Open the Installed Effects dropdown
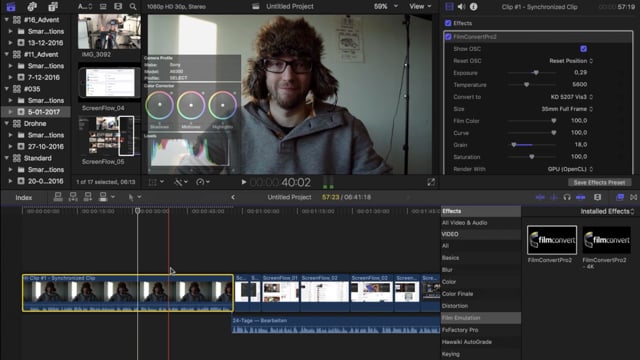This screenshot has height=360, width=640. [607, 211]
